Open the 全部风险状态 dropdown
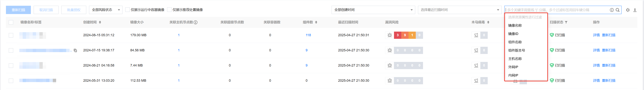This screenshot has height=90, width=644. [106, 10]
